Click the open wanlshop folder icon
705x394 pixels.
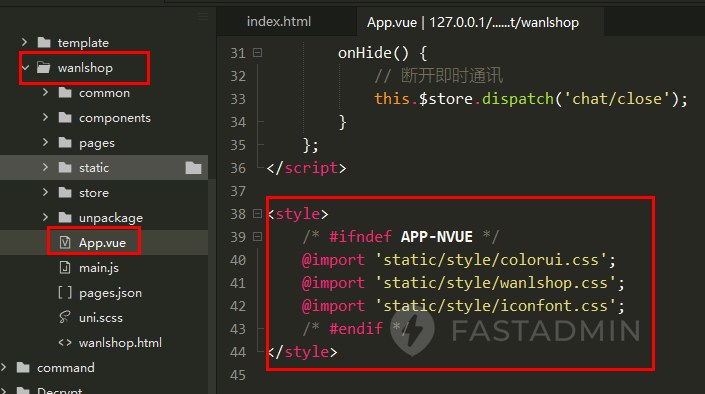point(43,67)
